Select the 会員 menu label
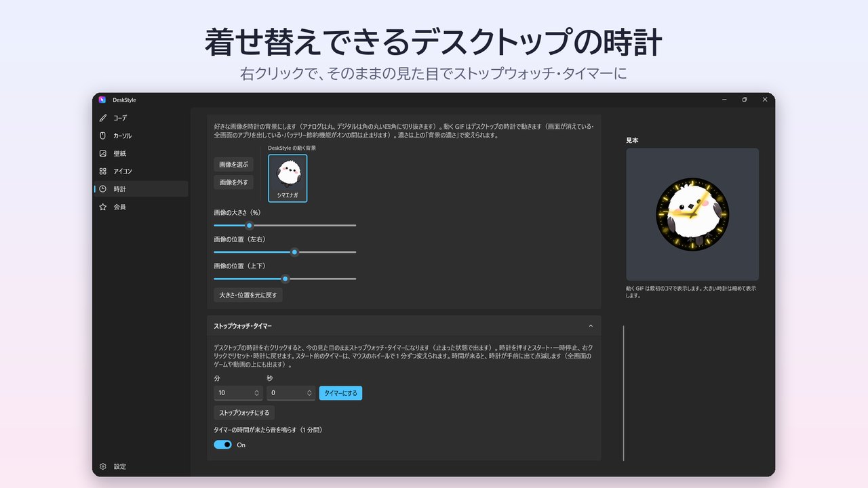Image resolution: width=868 pixels, height=488 pixels. click(x=119, y=207)
